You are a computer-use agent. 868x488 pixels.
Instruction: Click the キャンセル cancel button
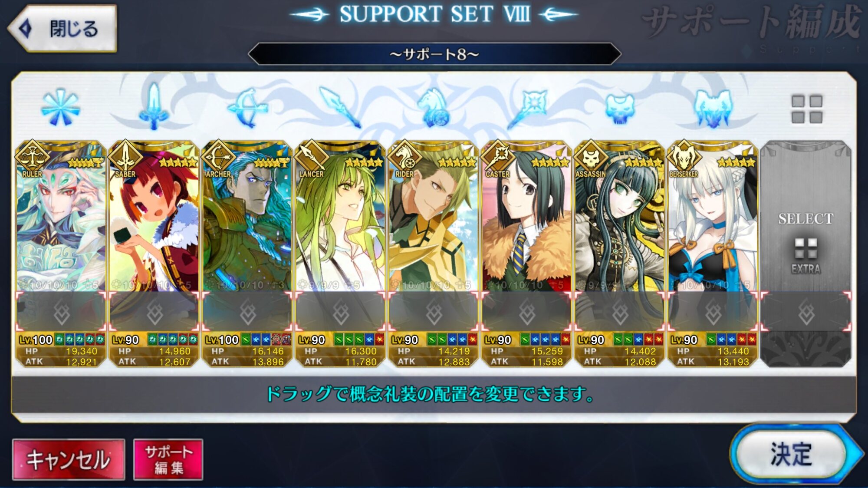pos(69,459)
